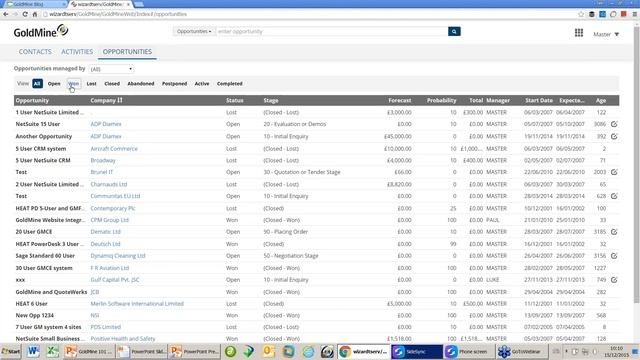
Task: Edit Sage Standard 60 User icon
Action: [614, 256]
